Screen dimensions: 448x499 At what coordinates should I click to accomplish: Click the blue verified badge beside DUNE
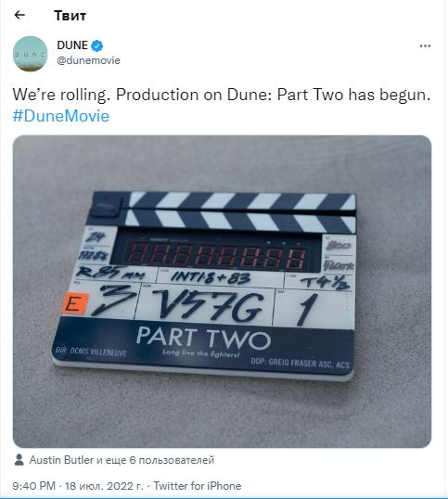(97, 45)
